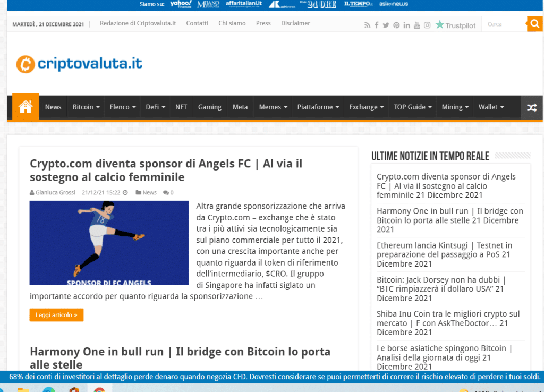
Task: Open the LinkedIn icon
Action: tap(406, 24)
